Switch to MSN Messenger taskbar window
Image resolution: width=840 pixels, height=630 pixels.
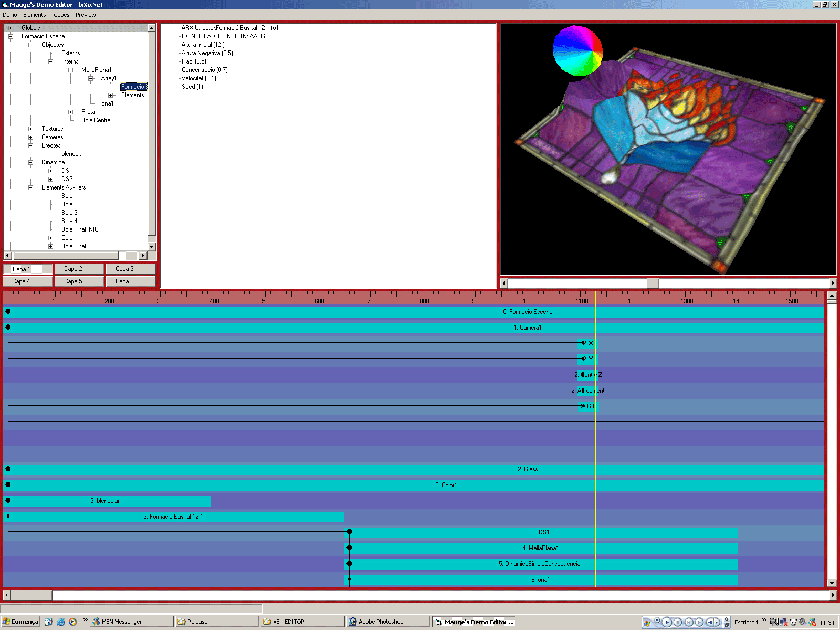pyautogui.click(x=132, y=622)
